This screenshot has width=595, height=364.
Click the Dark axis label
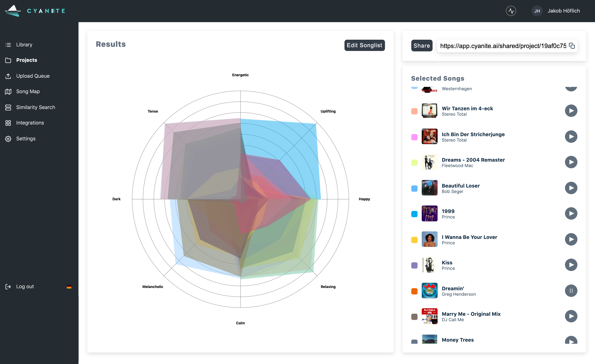[116, 199]
